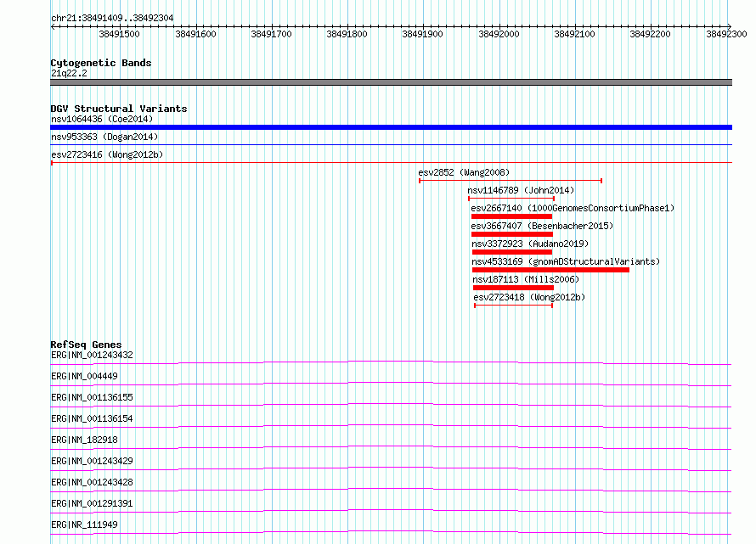The height and width of the screenshot is (544, 756).
Task: Click the chr21:38491409..38492304 coordinate label
Action: pyautogui.click(x=112, y=18)
